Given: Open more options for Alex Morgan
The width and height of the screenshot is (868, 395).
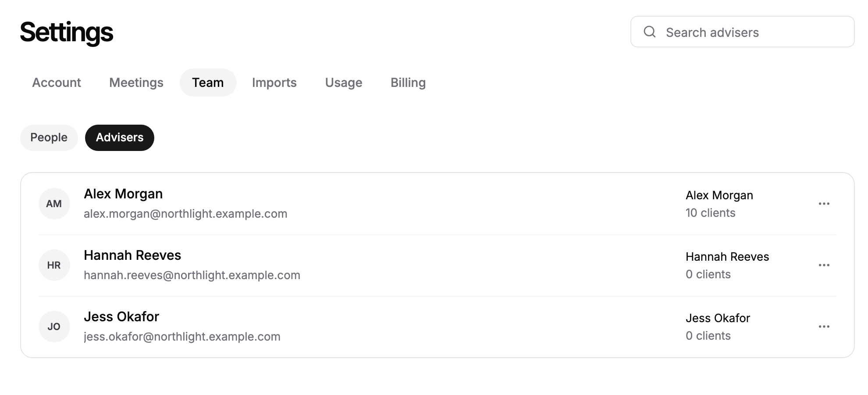Looking at the screenshot, I should click(x=824, y=204).
